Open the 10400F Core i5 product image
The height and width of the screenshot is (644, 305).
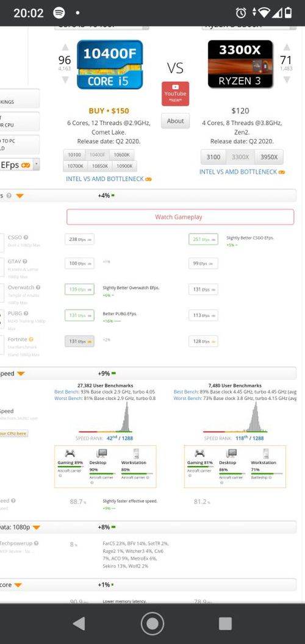[x=110, y=65]
